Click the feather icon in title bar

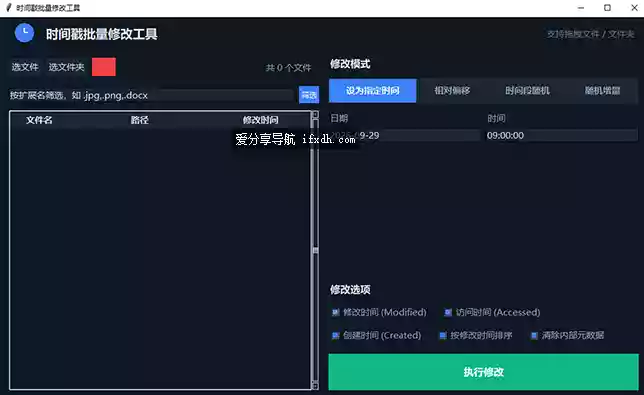8,8
